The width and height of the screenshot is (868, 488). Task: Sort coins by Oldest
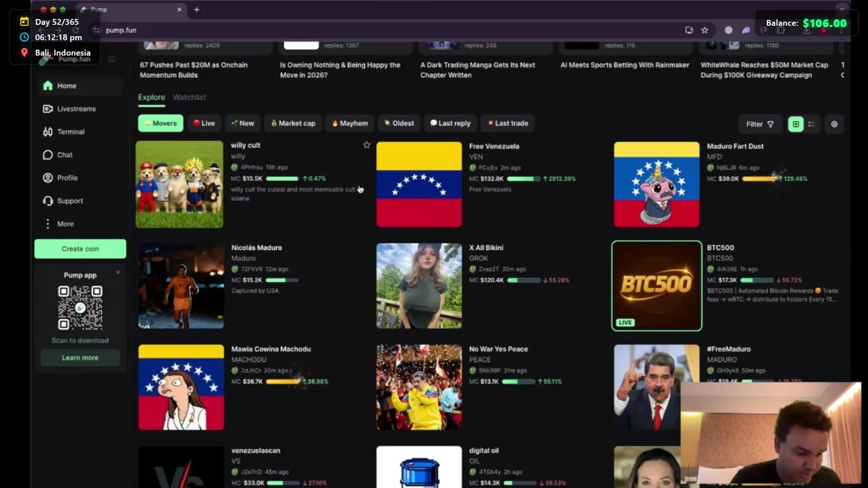[399, 123]
